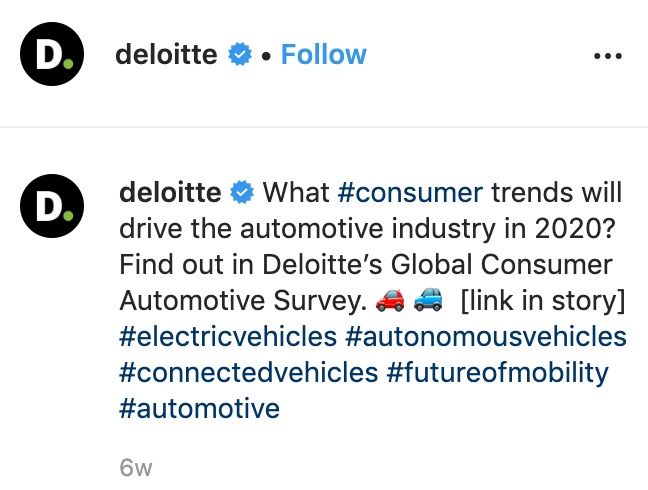Browse the #autonomousvehicles hashtag
The height and width of the screenshot is (490, 648).
point(485,336)
